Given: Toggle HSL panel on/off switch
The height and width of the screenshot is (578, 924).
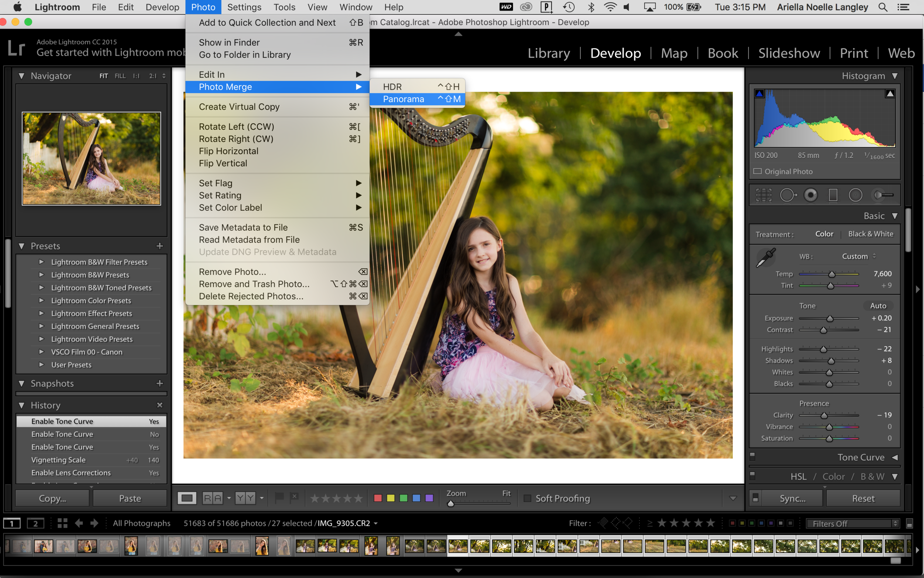Looking at the screenshot, I should [x=753, y=476].
